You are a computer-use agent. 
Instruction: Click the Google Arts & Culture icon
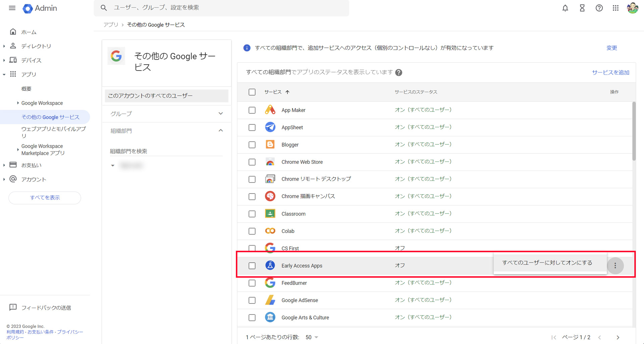270,317
